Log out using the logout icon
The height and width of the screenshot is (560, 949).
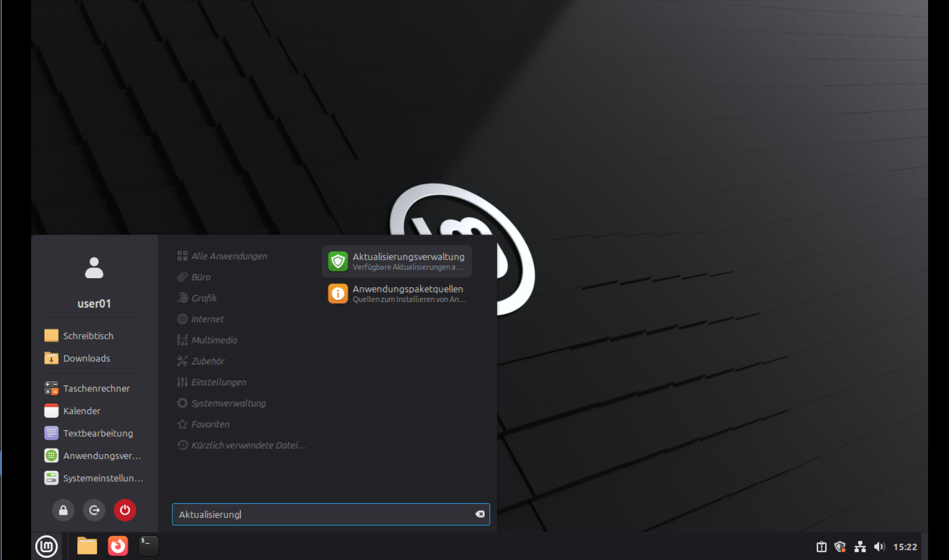point(94,510)
